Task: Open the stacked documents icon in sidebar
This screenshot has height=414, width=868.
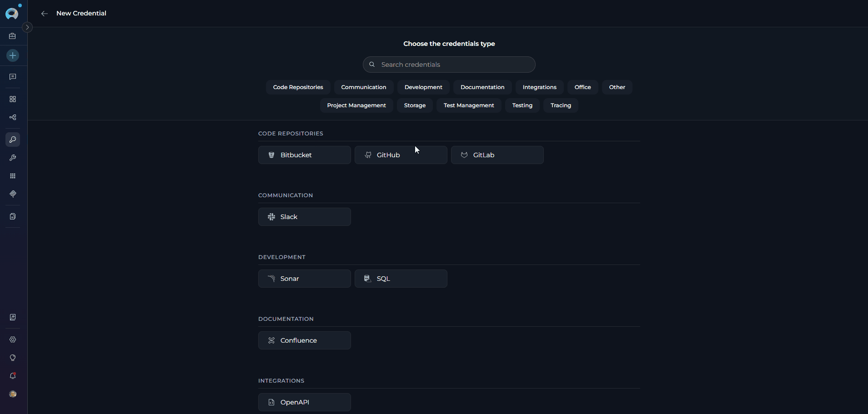Action: (x=13, y=216)
